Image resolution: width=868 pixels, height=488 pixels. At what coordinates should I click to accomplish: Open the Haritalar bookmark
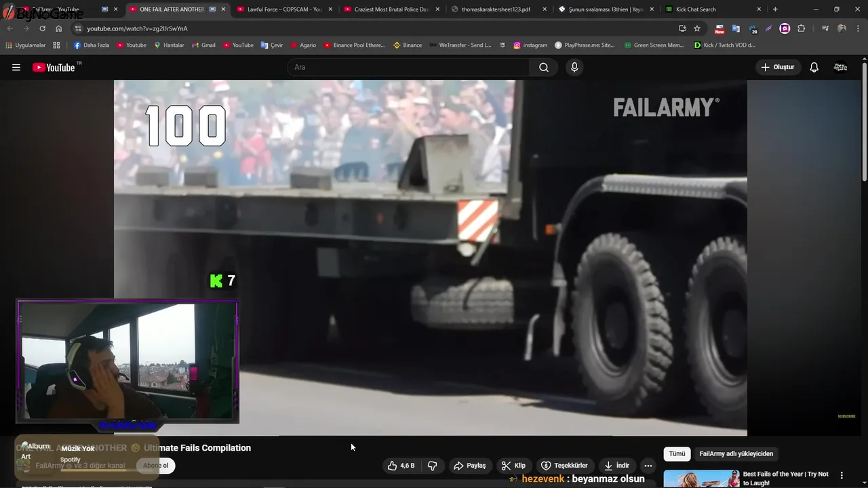coord(169,45)
